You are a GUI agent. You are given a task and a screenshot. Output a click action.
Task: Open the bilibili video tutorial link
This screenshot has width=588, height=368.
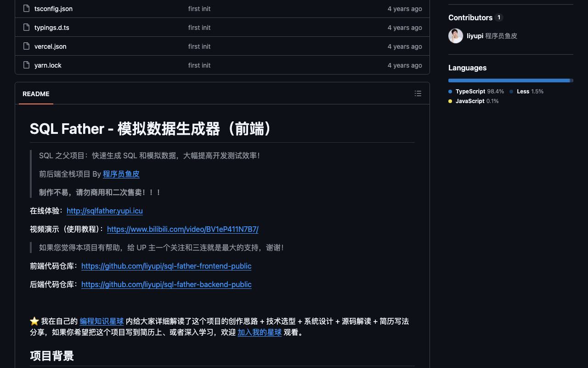point(183,229)
